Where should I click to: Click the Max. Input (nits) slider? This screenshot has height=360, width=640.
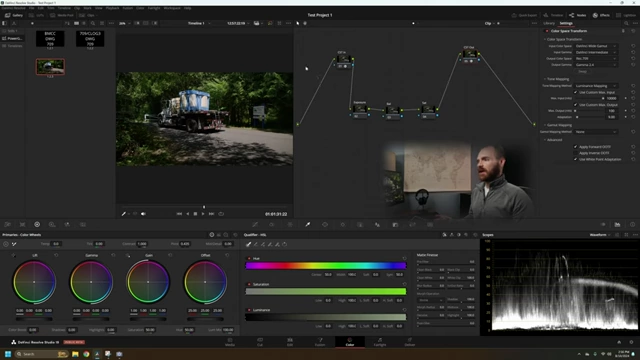click(589, 98)
